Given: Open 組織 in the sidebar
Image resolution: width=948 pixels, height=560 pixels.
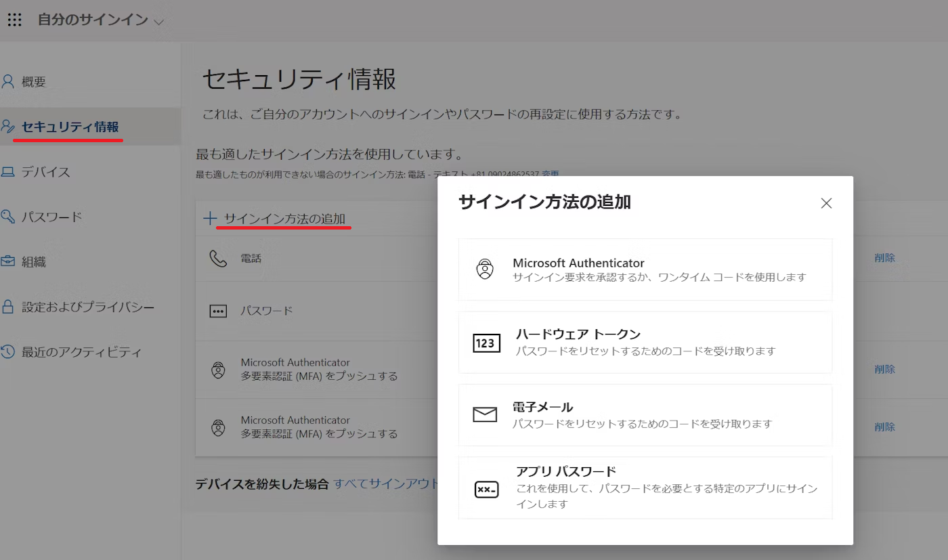Looking at the screenshot, I should (34, 262).
